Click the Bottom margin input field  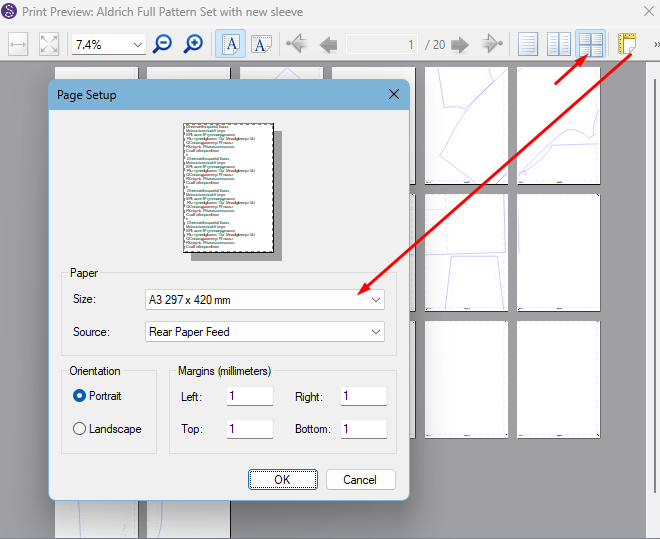[x=363, y=429]
